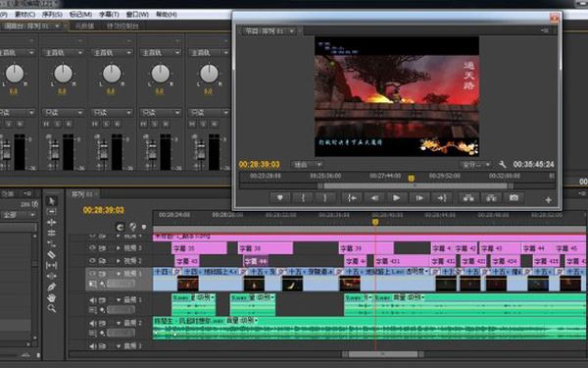Viewport: 588px width, 368px height.
Task: Click the Extract button in Program monitor
Action: click(x=491, y=198)
